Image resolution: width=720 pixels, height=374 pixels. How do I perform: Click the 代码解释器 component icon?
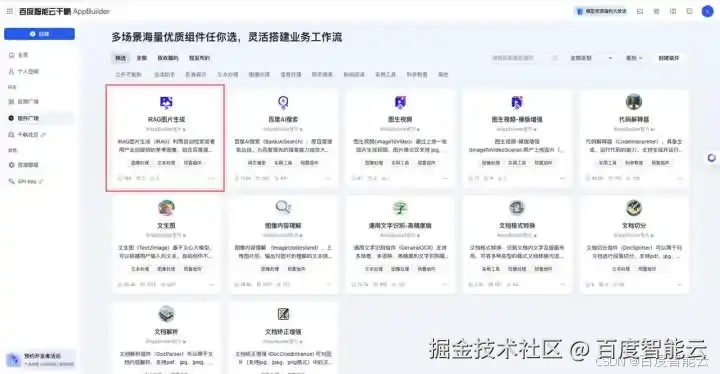[x=634, y=102]
